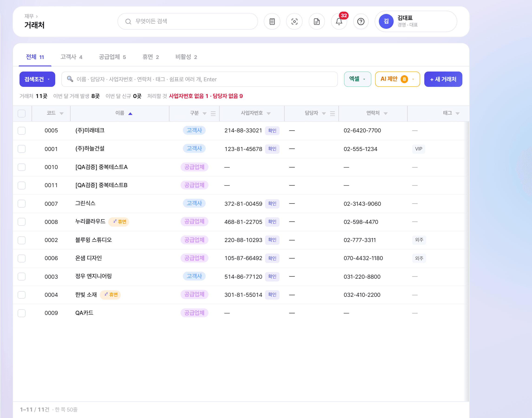Open the 연락처 column filter arrow
This screenshot has width=532, height=418.
click(386, 113)
